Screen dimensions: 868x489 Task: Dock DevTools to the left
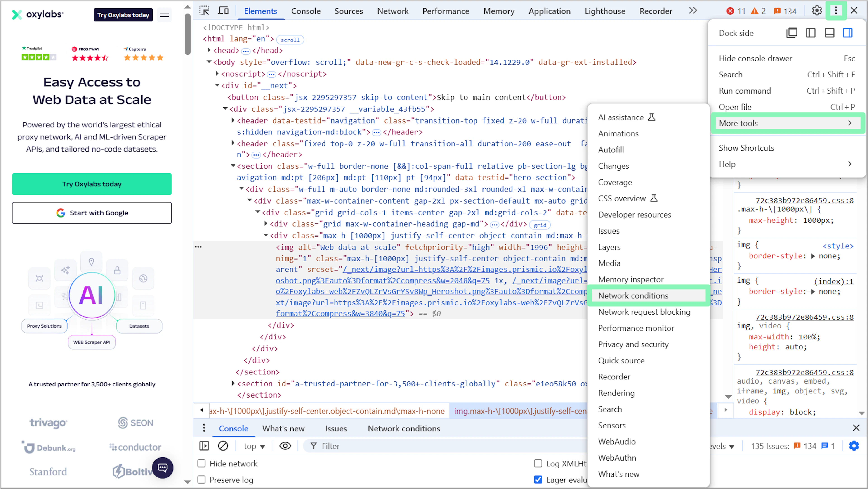810,33
